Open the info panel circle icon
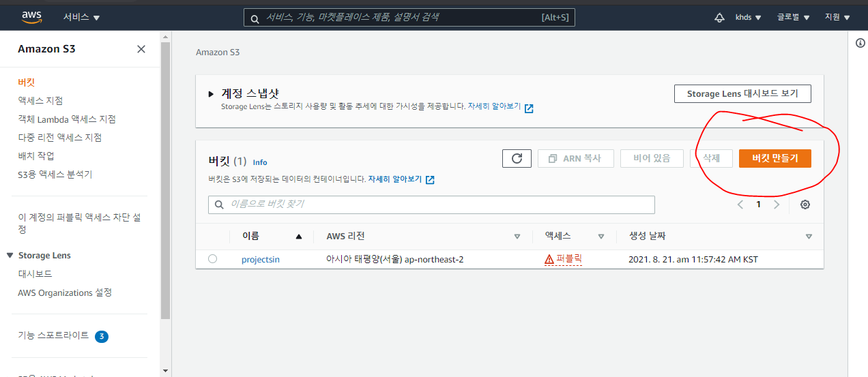This screenshot has height=377, width=868. [x=860, y=43]
